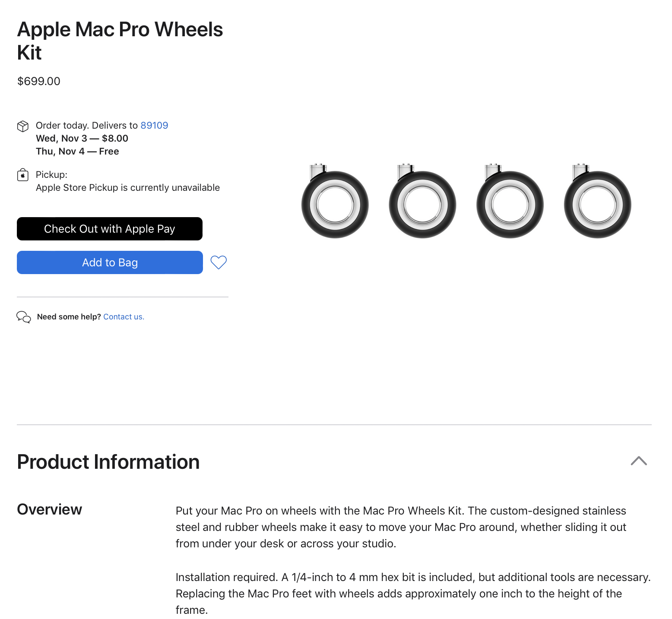Change the delivery zip code 89109
This screenshot has width=672, height=619.
coord(154,126)
